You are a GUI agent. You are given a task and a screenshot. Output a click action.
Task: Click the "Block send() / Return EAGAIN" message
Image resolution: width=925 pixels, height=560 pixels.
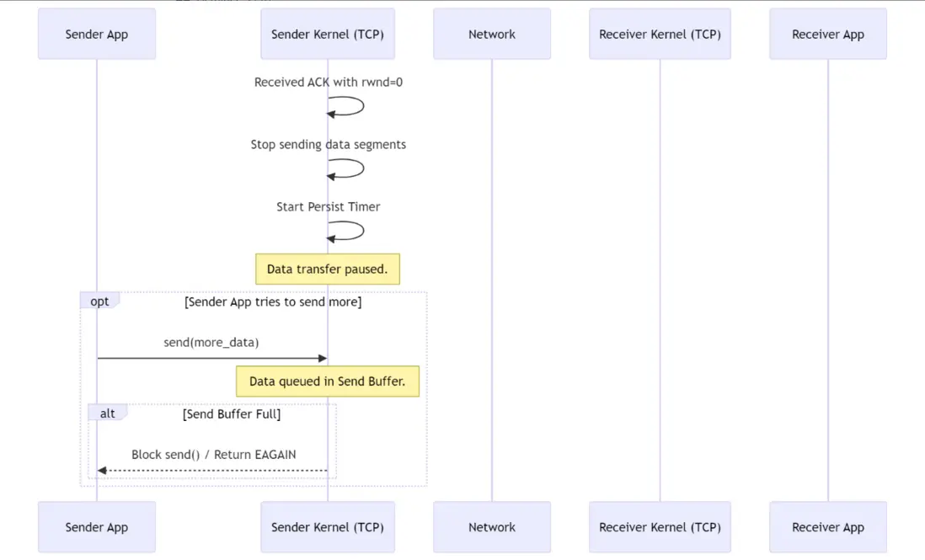pyautogui.click(x=213, y=455)
